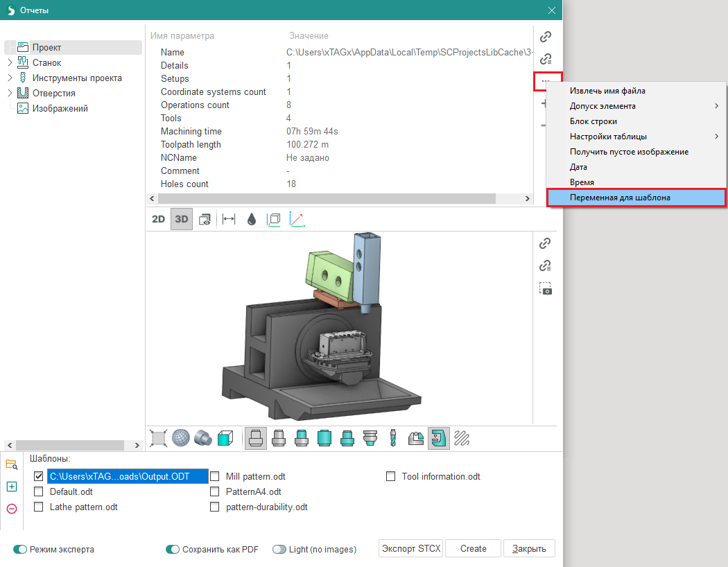The image size is (728, 567).
Task: Check the Mill pattern.odt template
Action: pos(215,477)
